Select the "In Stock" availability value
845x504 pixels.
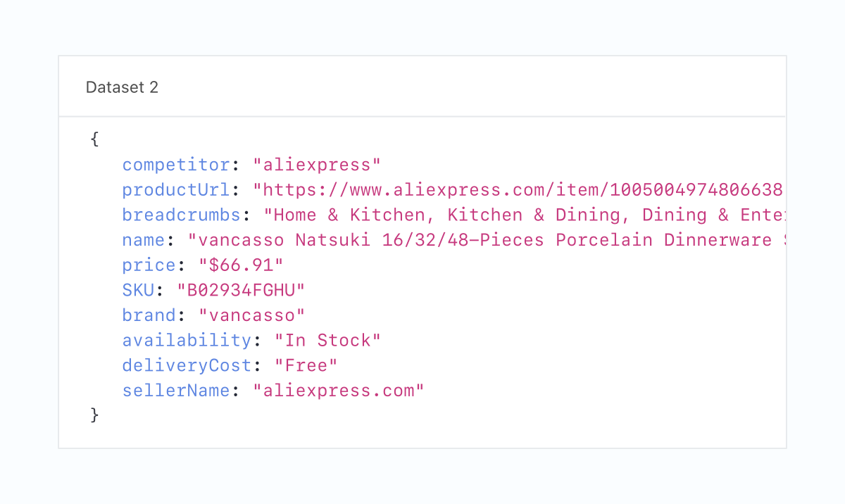[x=327, y=341]
